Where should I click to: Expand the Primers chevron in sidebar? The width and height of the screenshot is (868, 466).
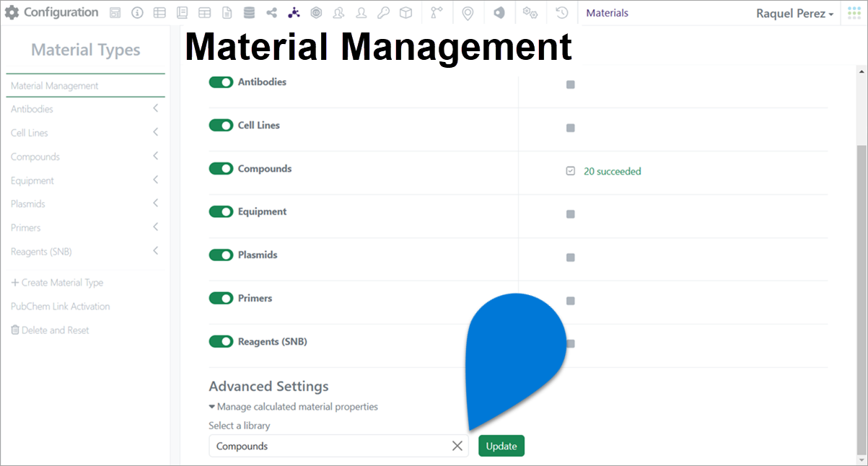click(156, 227)
